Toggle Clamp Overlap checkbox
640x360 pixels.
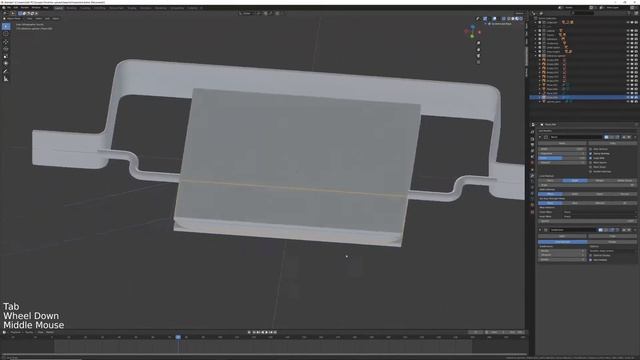click(x=591, y=153)
